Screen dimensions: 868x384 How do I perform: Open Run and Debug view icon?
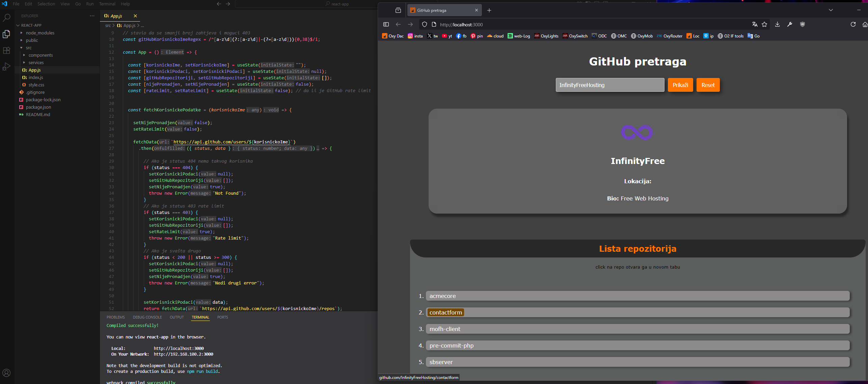tap(6, 66)
